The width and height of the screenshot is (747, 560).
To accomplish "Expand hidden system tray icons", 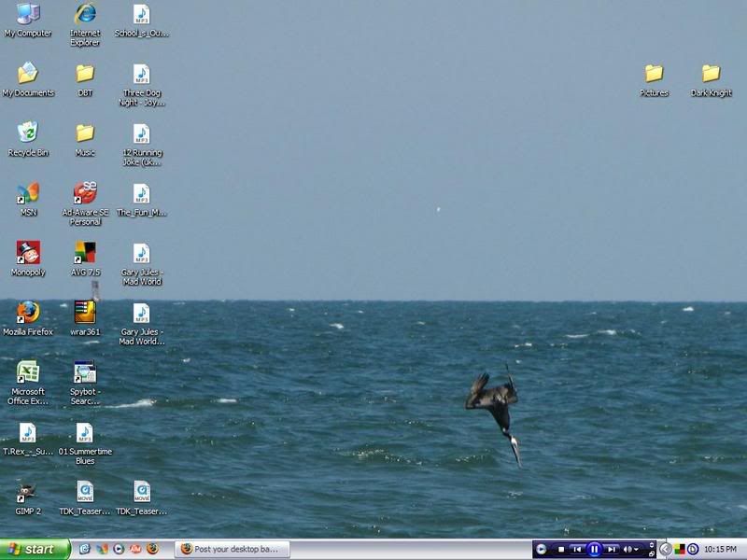I will (665, 550).
